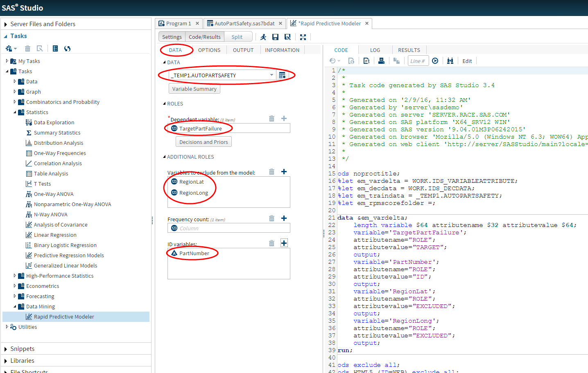Image resolution: width=588 pixels, height=373 pixels.
Task: Open find and replace in code editor
Action: pyautogui.click(x=450, y=60)
